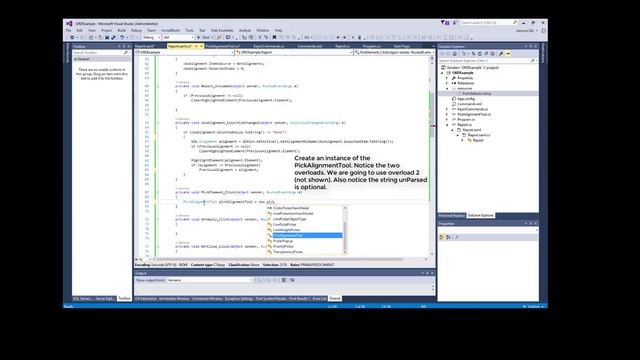Click the Save toolbar icon
640x360 pixels.
[x=107, y=37]
